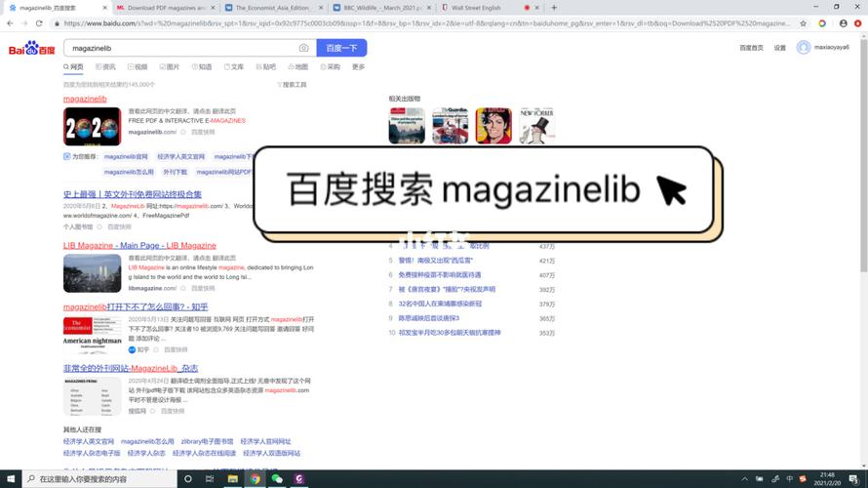Click recommended search magazinelib官网
The height and width of the screenshot is (488, 868).
(126, 157)
